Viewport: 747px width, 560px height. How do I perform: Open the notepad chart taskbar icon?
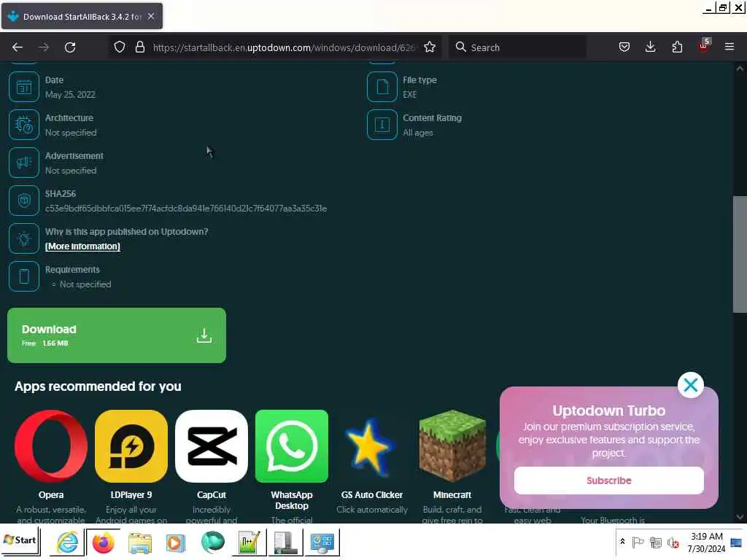pyautogui.click(x=249, y=542)
